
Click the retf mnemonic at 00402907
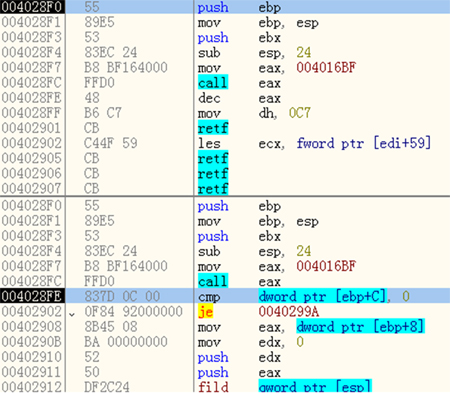coord(213,189)
